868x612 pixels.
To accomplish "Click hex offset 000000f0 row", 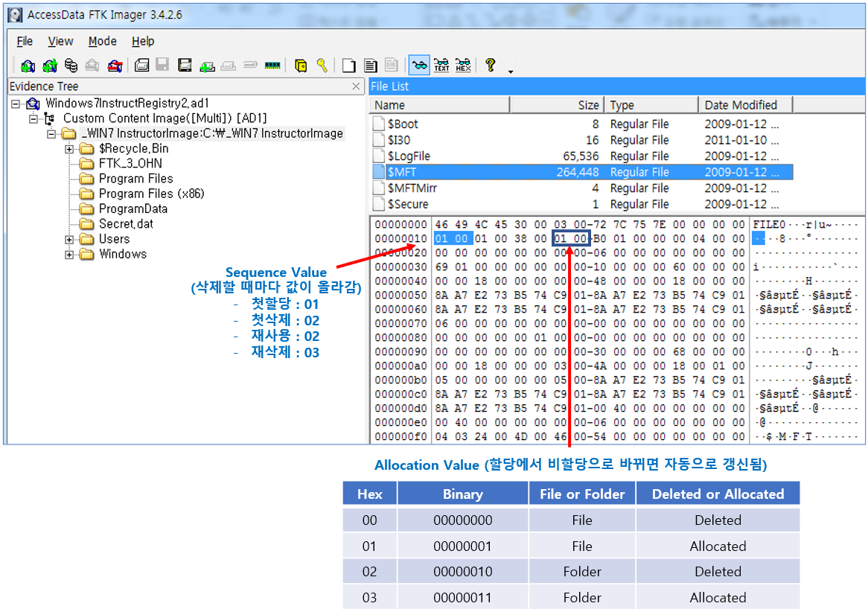I will (x=401, y=436).
